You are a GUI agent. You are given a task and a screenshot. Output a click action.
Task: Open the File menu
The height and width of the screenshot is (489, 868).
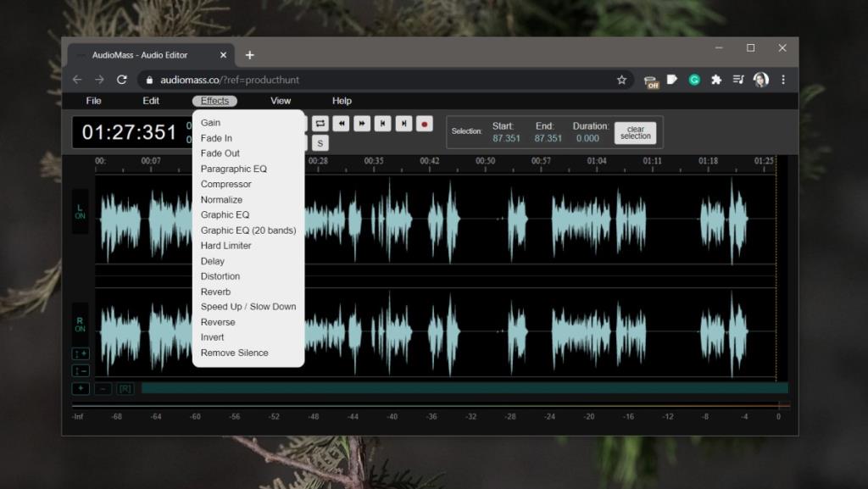click(93, 101)
